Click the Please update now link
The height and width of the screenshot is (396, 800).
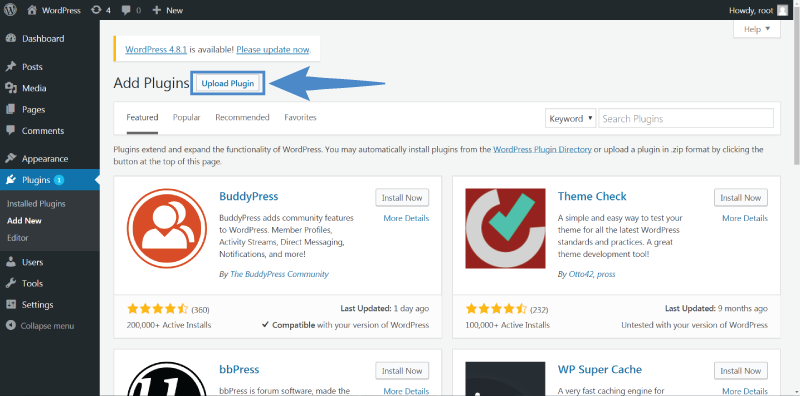pos(272,50)
